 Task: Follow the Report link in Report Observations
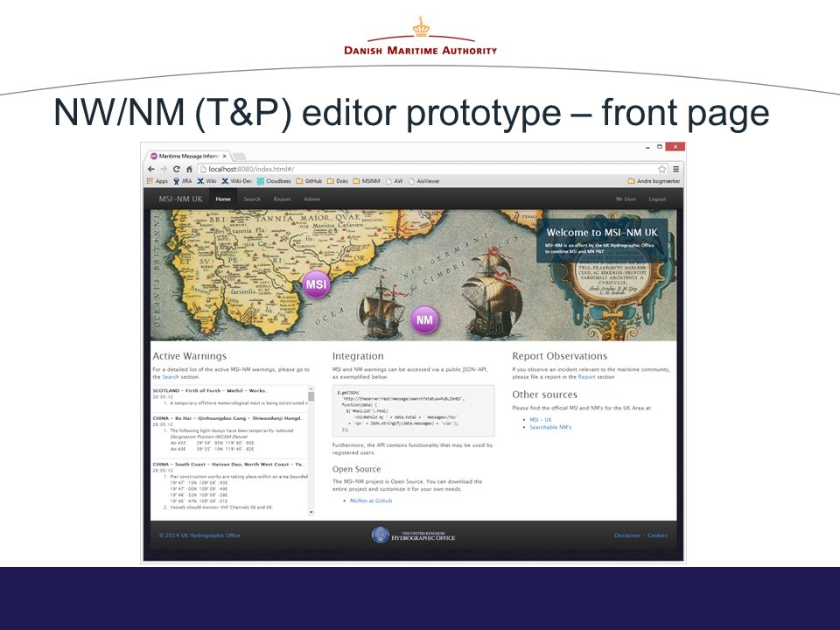pyautogui.click(x=586, y=377)
